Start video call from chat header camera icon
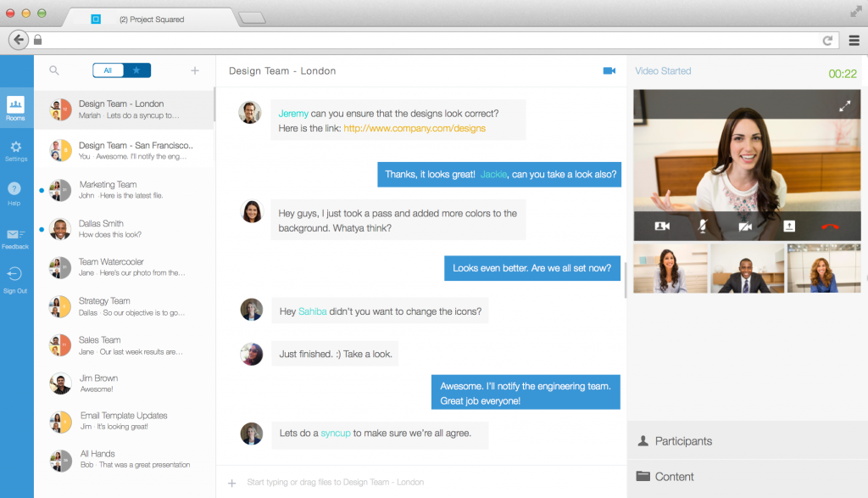Screen dimensions: 868x498 tap(609, 70)
